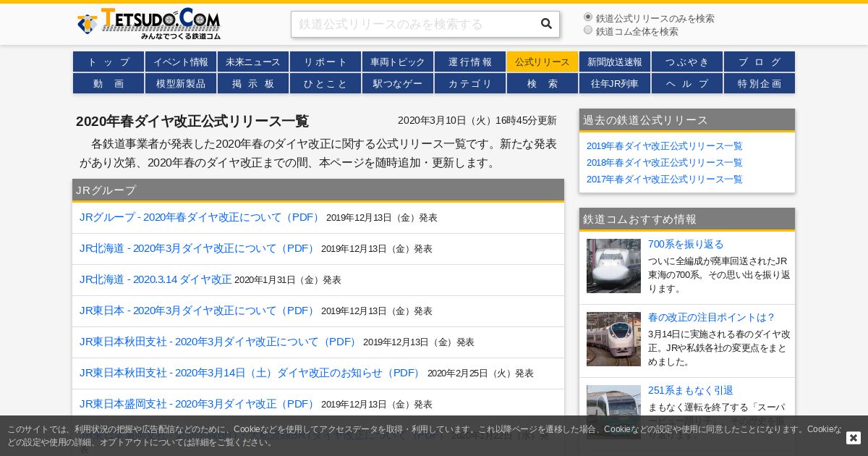Open the リポート menu item
This screenshot has height=456, width=868.
(x=325, y=62)
